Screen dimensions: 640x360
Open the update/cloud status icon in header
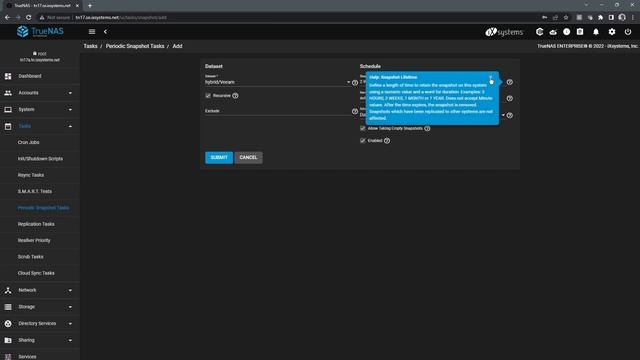tap(553, 31)
